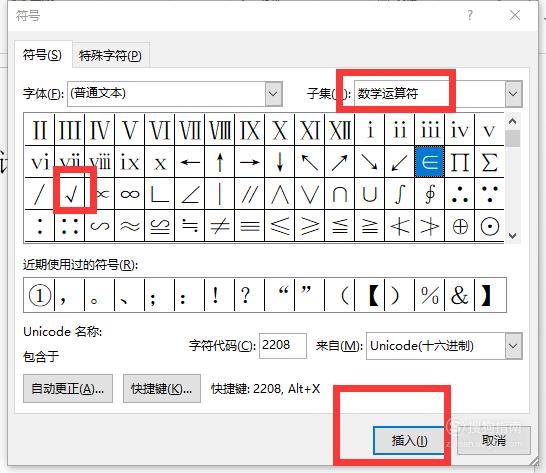
Task: Select the union ∪ symbol
Action: tap(369, 194)
